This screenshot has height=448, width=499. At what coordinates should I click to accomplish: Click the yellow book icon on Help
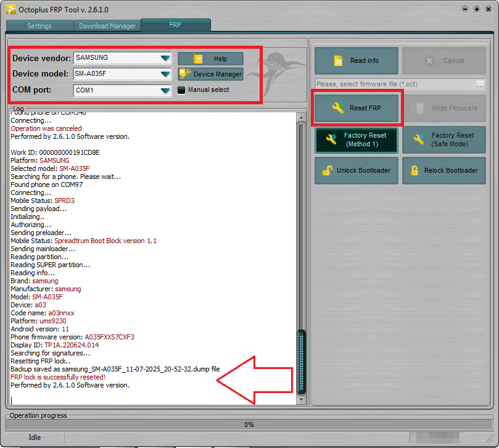click(x=198, y=59)
